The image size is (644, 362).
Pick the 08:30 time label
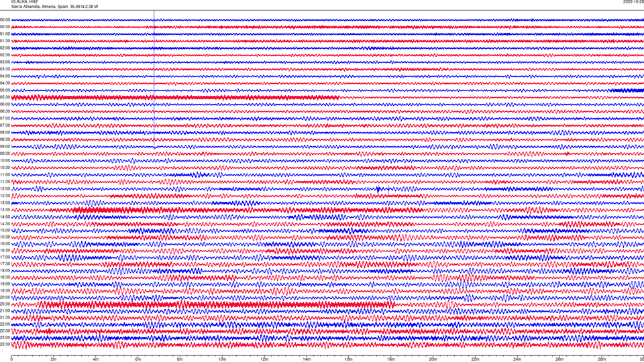click(5, 139)
